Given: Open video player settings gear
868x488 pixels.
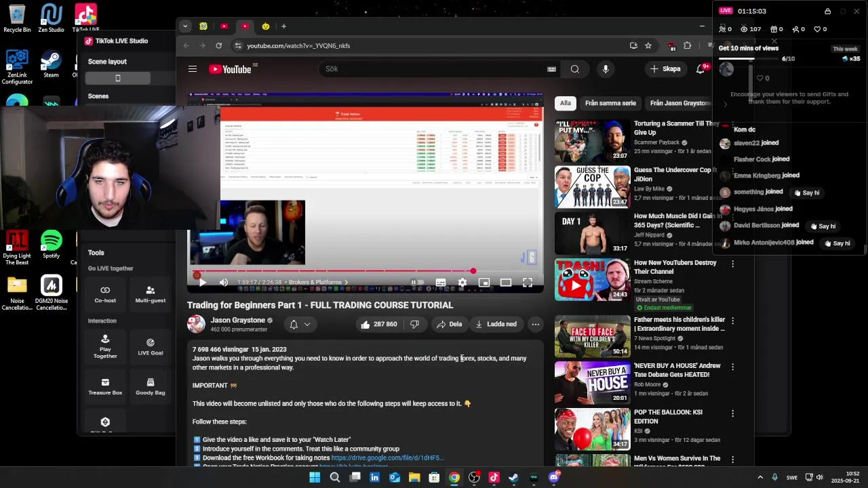Looking at the screenshot, I should [462, 283].
